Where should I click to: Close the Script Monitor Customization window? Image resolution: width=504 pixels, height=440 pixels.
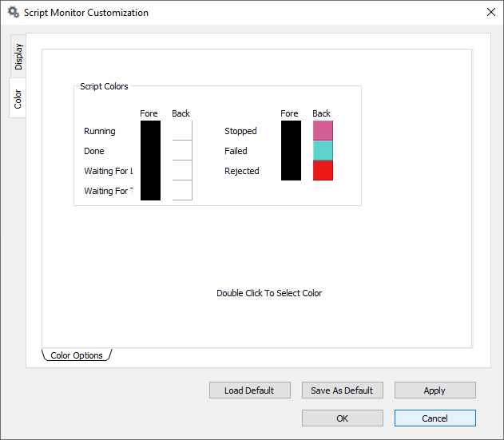[x=490, y=13]
